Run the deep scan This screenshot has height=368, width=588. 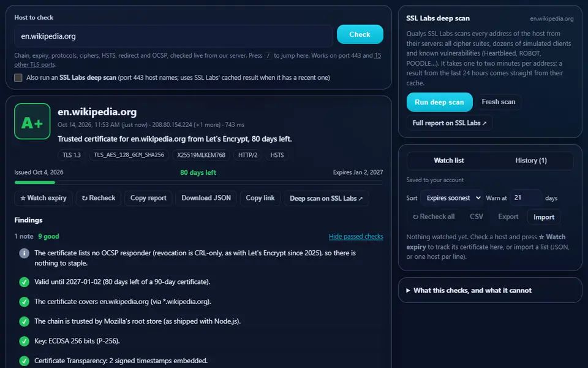pyautogui.click(x=440, y=102)
